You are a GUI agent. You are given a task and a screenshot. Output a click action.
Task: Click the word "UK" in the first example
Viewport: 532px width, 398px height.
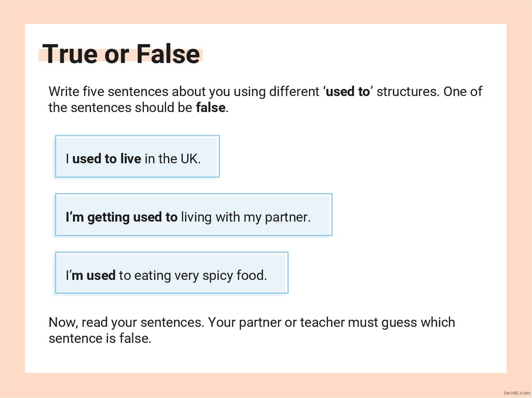pos(189,159)
